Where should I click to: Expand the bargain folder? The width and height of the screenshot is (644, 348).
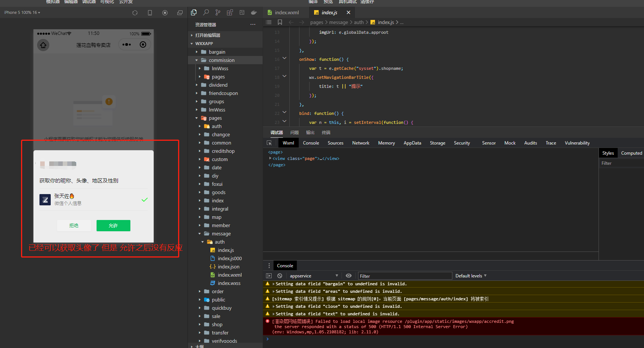click(217, 52)
